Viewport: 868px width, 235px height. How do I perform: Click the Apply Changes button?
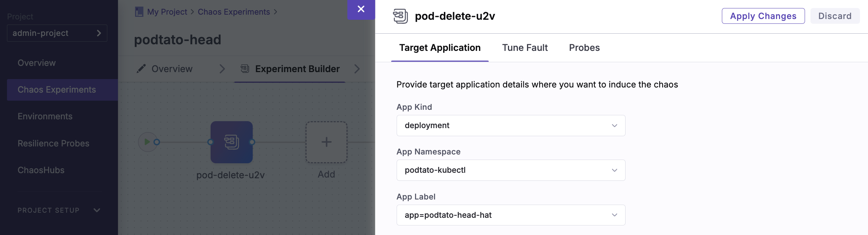(763, 16)
